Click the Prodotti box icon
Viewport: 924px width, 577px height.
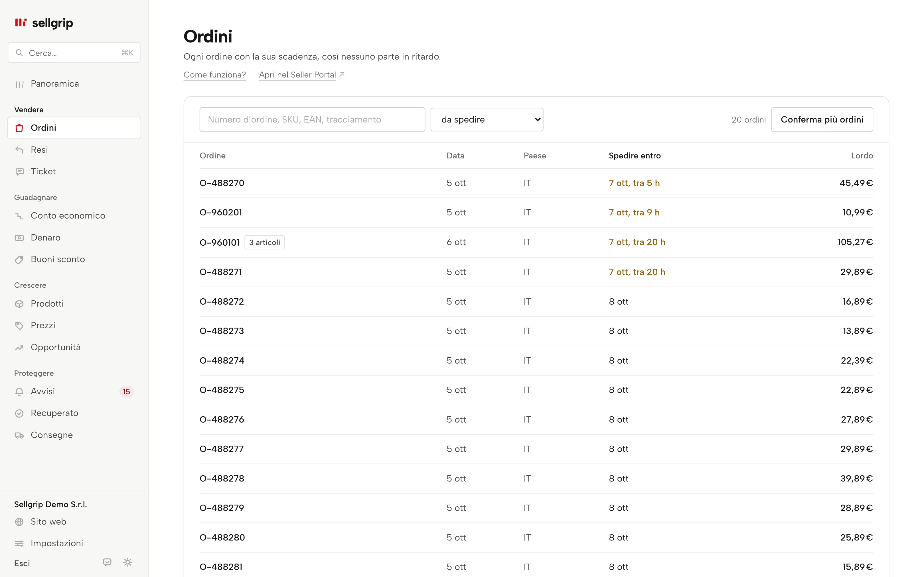(x=19, y=304)
